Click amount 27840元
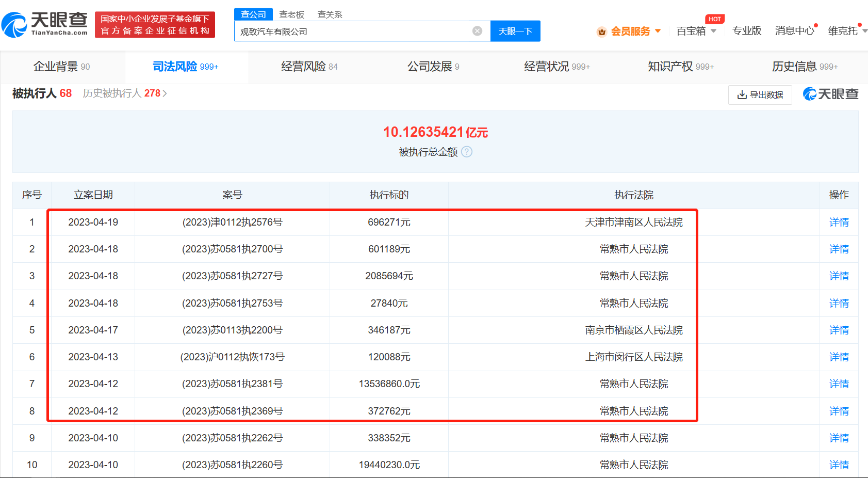 389,304
